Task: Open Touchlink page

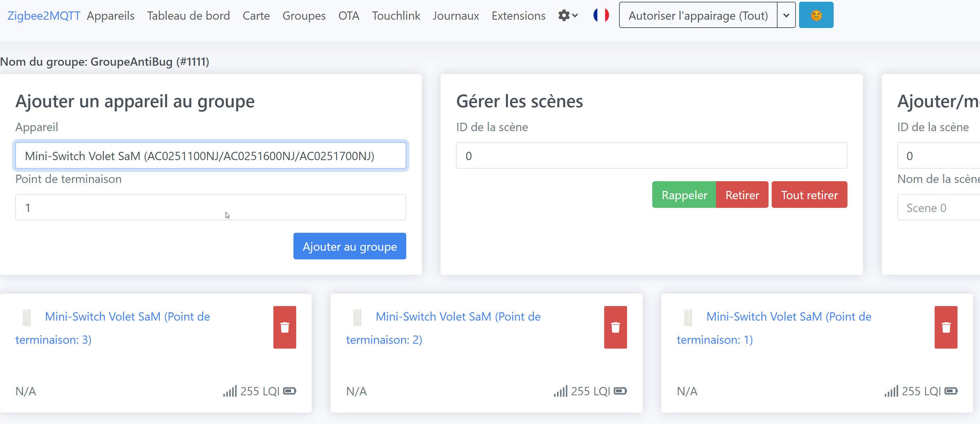Action: (x=396, y=16)
